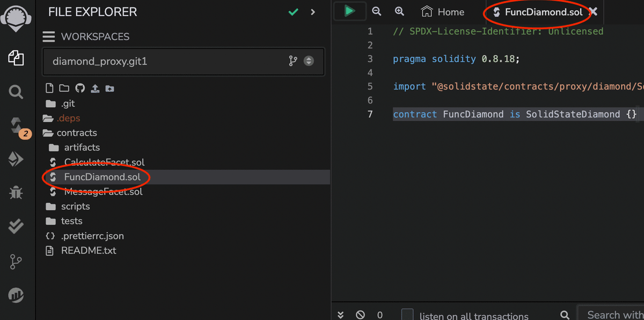Click the Remix logo icon
Image resolution: width=644 pixels, height=320 pixels.
[x=16, y=18]
